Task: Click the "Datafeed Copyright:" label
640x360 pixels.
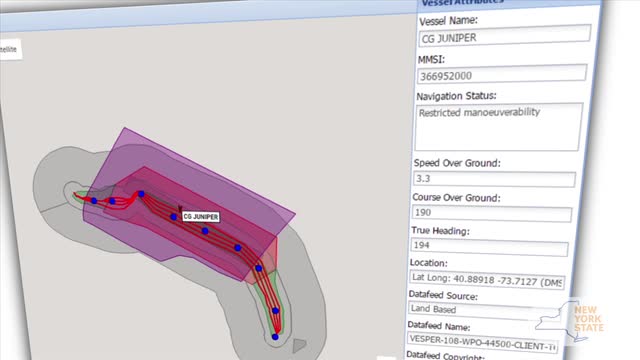Action: click(x=445, y=356)
